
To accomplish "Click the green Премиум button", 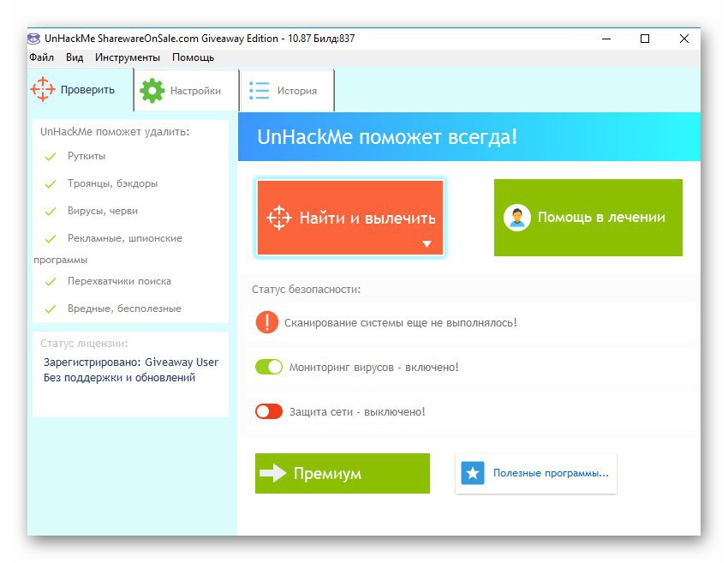I will click(x=343, y=473).
